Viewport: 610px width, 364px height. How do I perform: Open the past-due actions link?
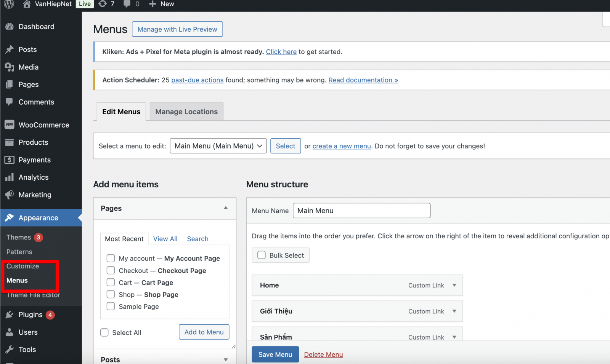point(197,80)
